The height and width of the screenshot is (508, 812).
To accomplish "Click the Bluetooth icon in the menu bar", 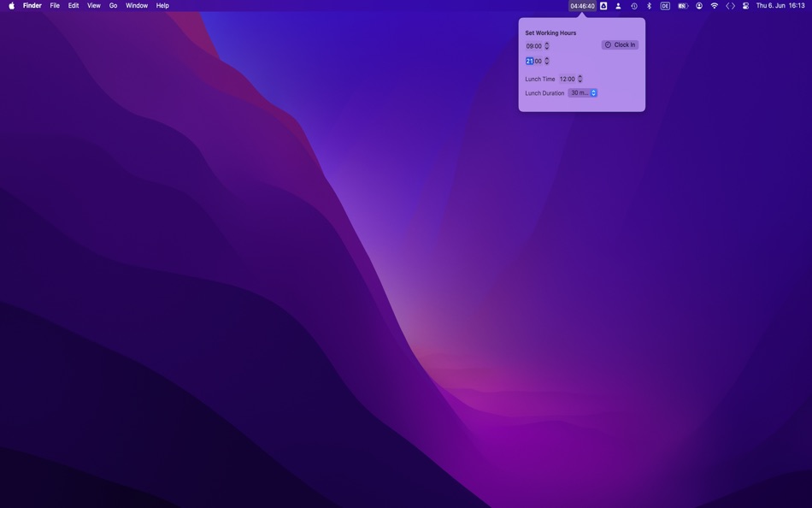I will [649, 5].
